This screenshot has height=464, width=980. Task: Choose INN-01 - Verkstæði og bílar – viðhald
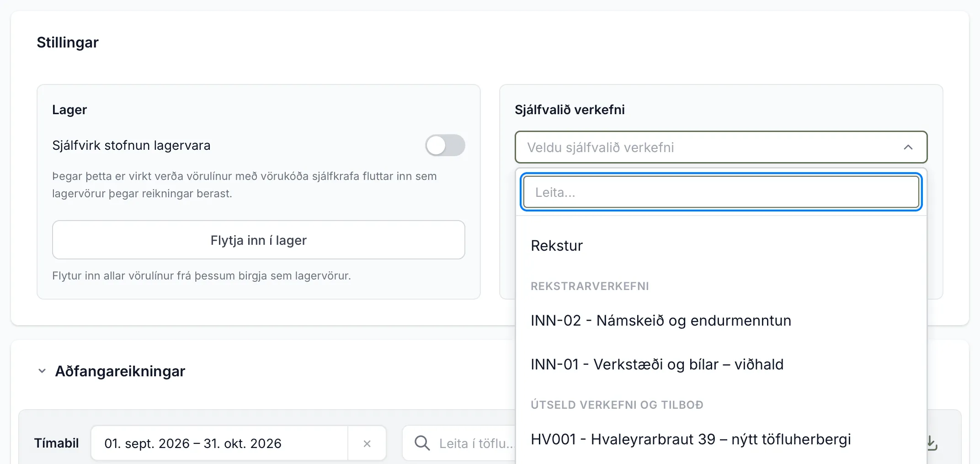[x=721, y=364]
